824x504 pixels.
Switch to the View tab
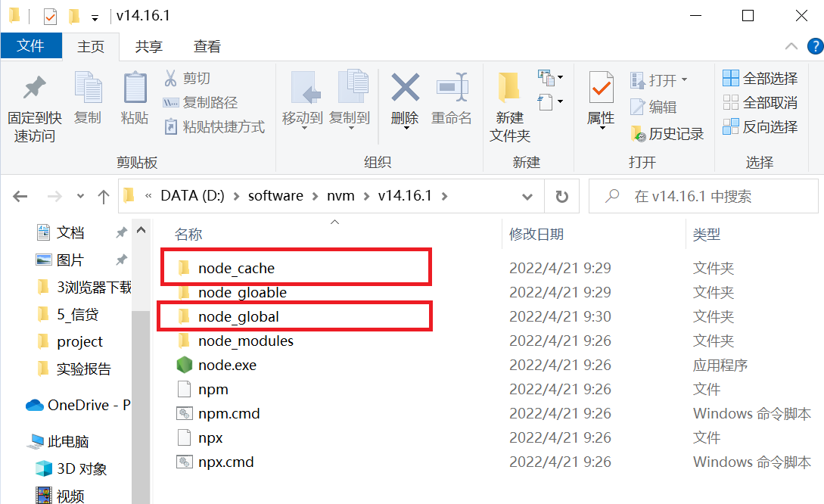coord(207,46)
